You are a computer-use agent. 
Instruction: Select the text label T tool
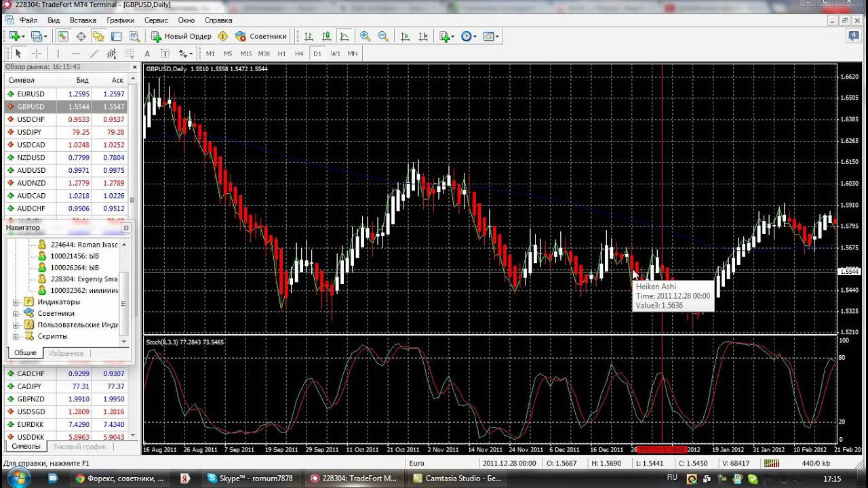coord(165,54)
